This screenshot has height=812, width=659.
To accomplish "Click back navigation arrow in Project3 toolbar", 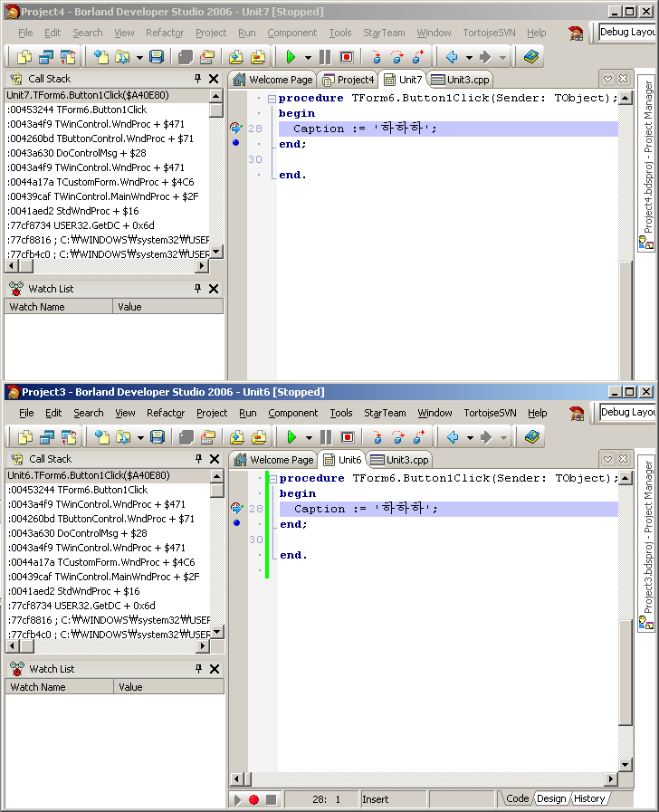I will 453,437.
